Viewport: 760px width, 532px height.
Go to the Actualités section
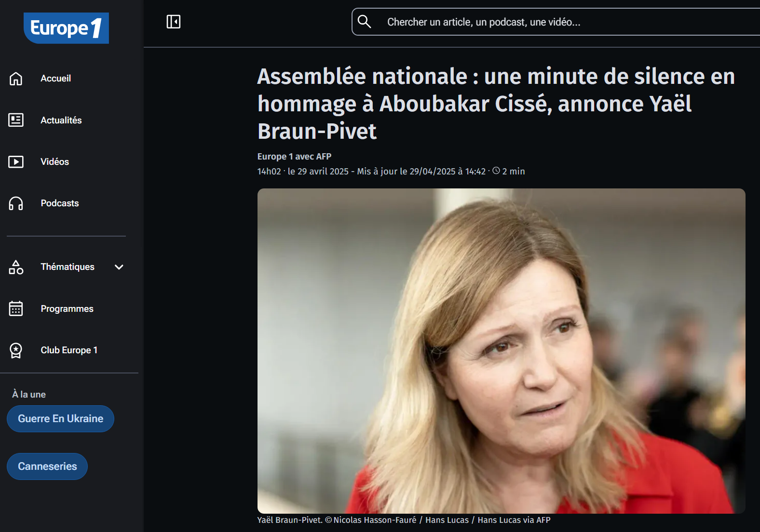point(61,120)
